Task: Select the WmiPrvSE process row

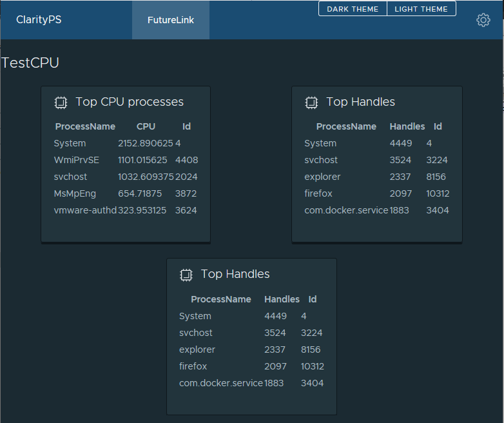Action: tap(77, 160)
